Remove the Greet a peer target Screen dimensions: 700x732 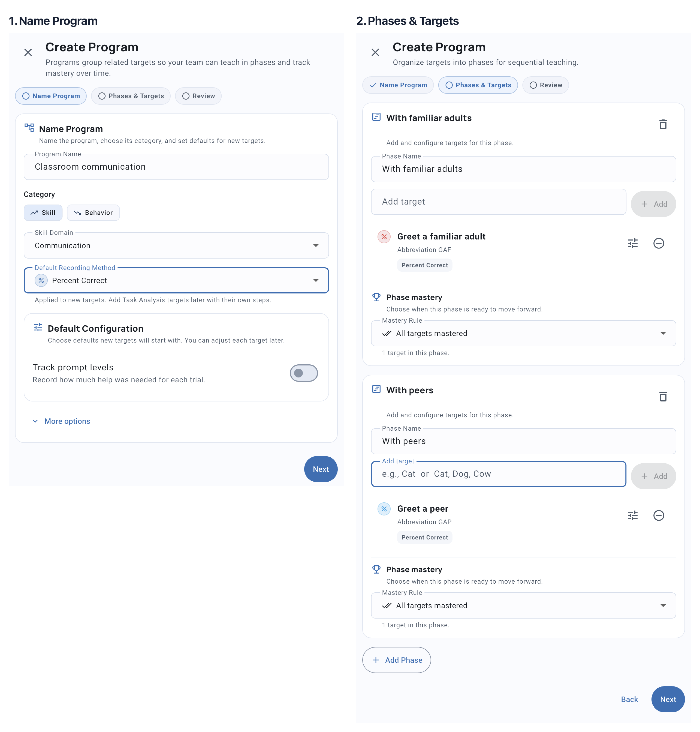pos(659,515)
